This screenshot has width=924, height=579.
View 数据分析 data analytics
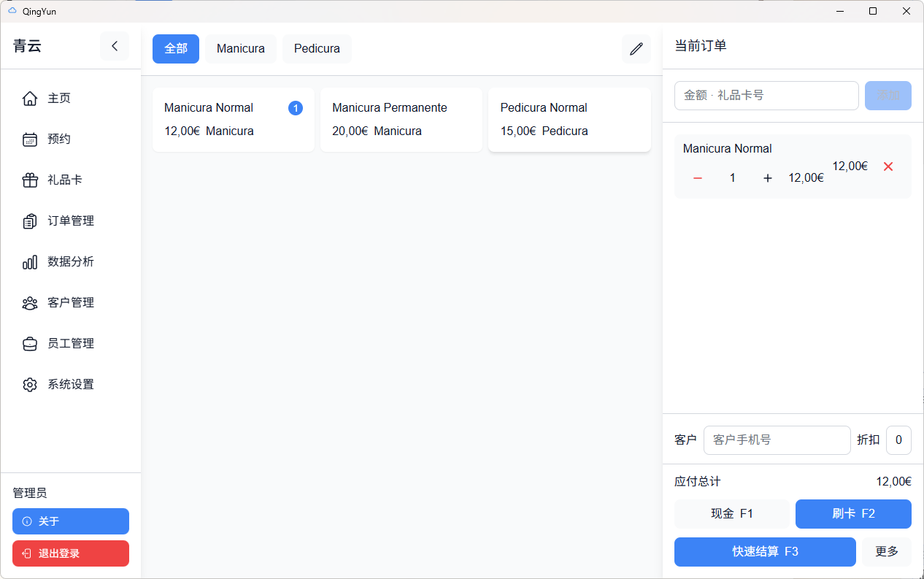pos(71,262)
